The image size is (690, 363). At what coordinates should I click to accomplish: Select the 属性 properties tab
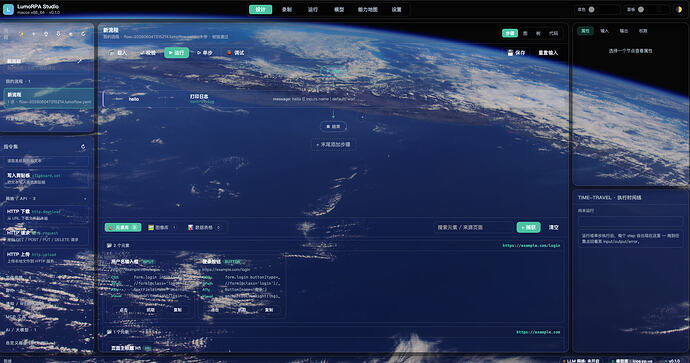[585, 31]
